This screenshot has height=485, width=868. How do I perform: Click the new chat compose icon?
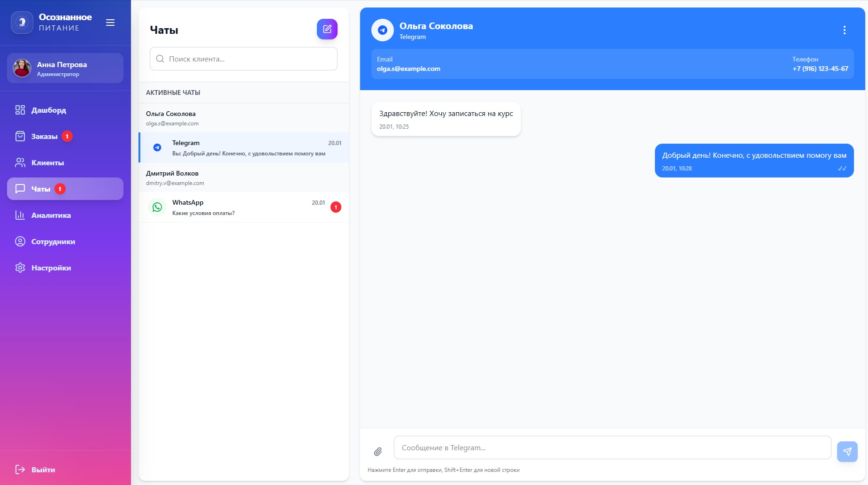pos(327,29)
